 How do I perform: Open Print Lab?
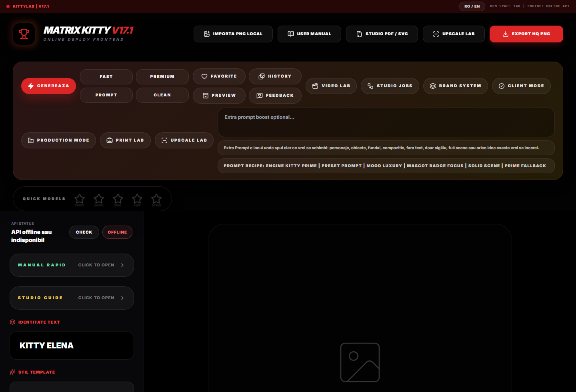125,140
